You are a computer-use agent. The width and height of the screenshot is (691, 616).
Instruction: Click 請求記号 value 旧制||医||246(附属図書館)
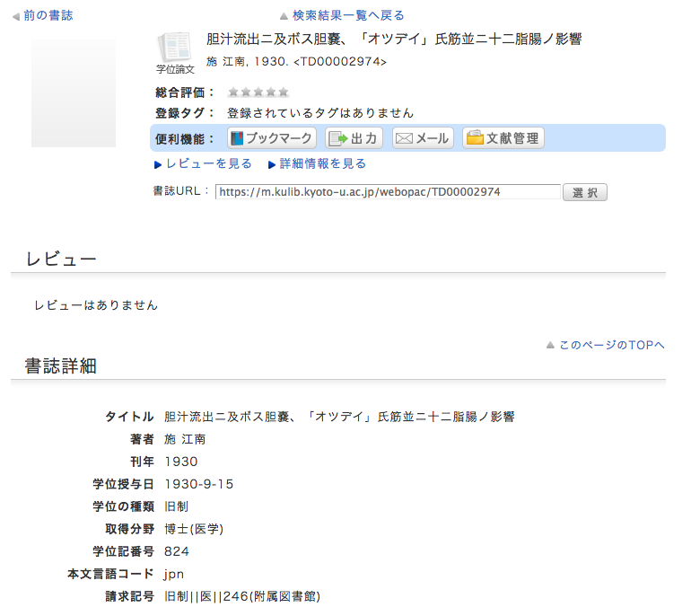point(242,596)
